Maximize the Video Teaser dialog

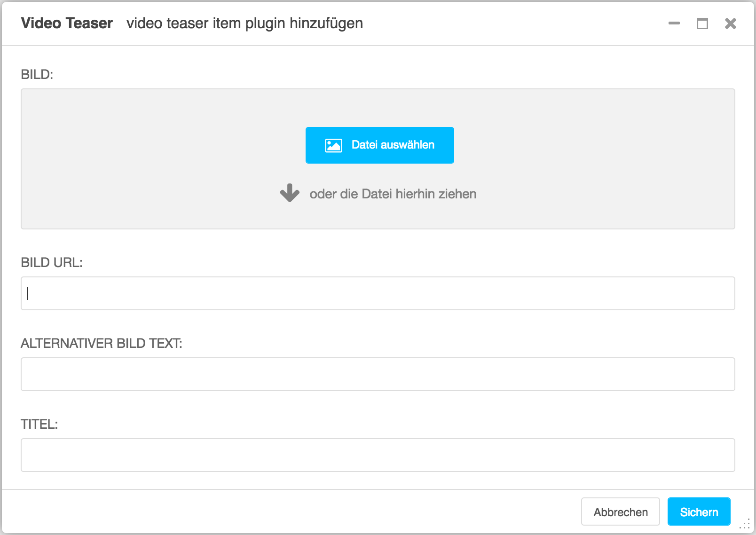(702, 23)
